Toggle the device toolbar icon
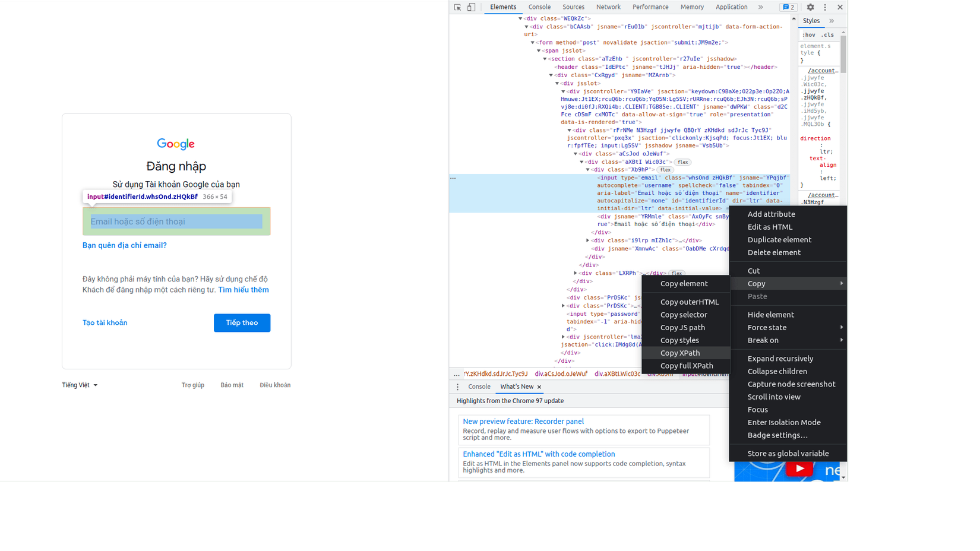This screenshot has height=551, width=980. (471, 7)
